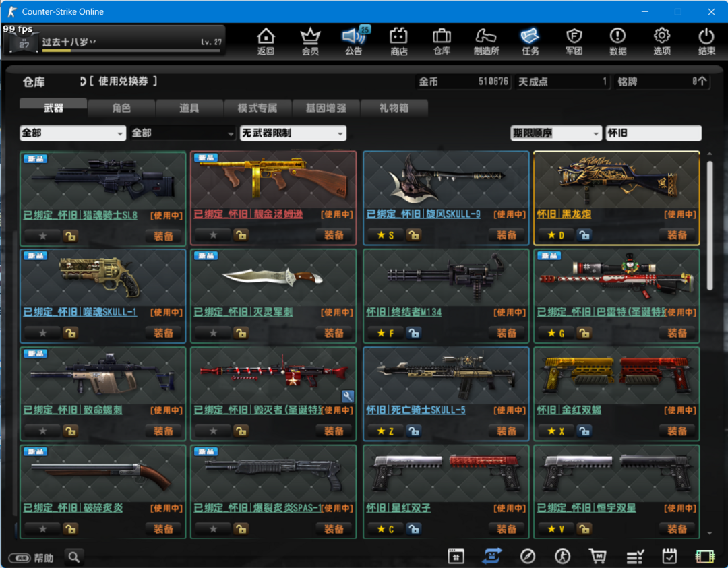Click the blue exchange arrows icon

[491, 556]
